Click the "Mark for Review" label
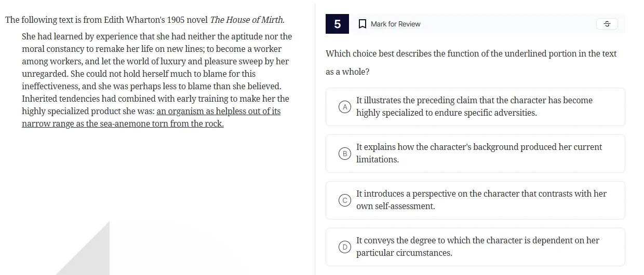The image size is (644, 275). pyautogui.click(x=395, y=24)
